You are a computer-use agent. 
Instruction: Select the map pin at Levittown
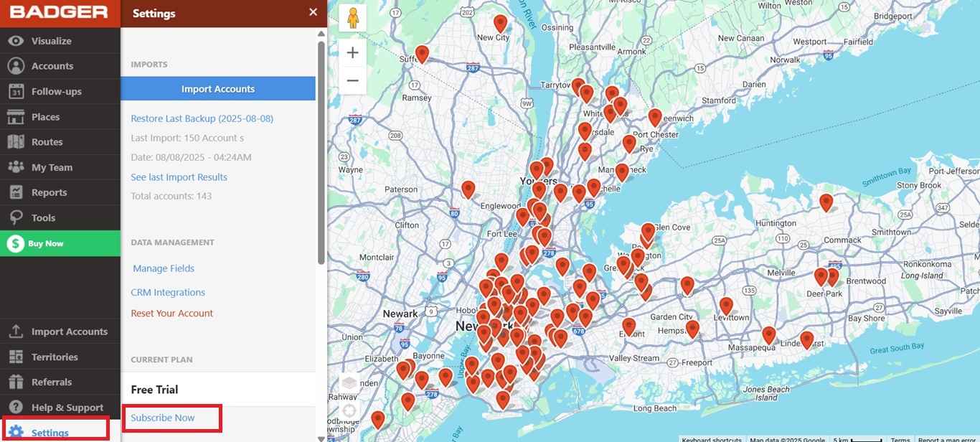point(726,307)
